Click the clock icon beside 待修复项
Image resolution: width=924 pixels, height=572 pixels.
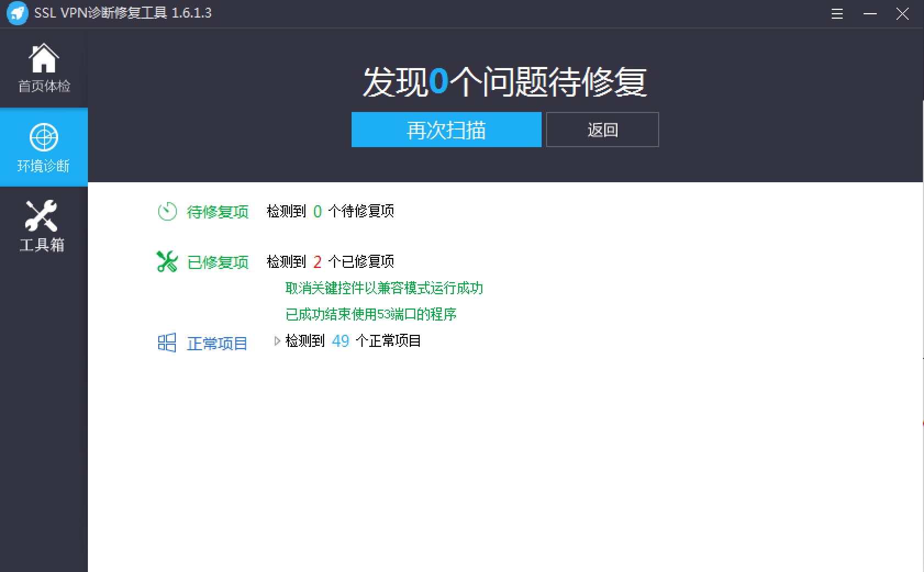point(167,211)
